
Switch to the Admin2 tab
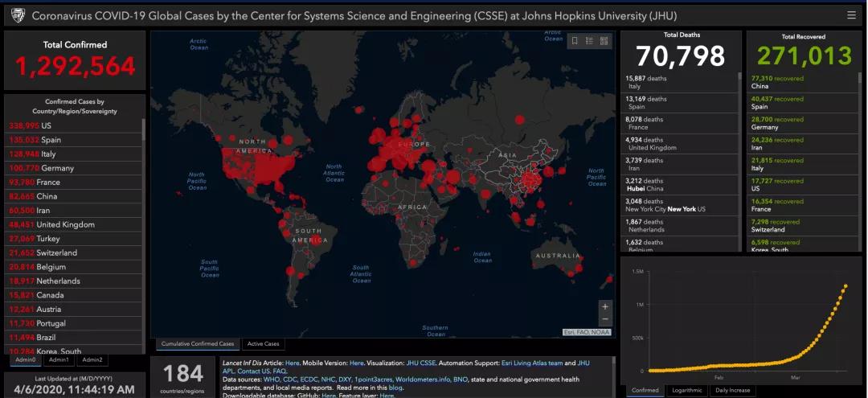coord(92,359)
